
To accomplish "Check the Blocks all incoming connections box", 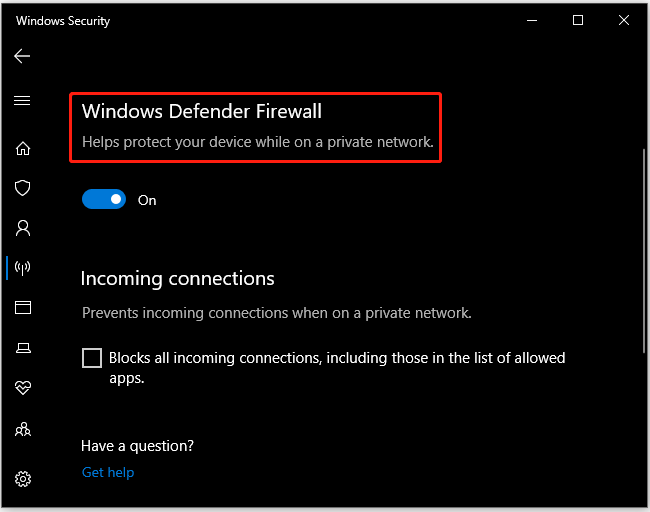I will [92, 358].
